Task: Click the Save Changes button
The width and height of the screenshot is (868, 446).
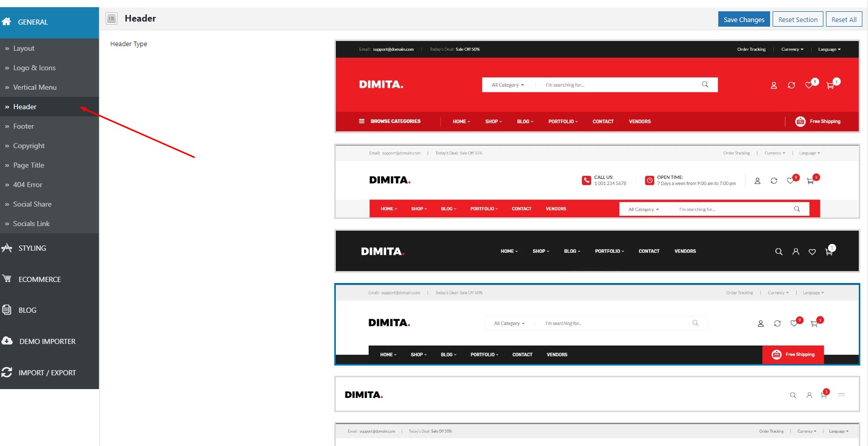Action: pyautogui.click(x=744, y=19)
